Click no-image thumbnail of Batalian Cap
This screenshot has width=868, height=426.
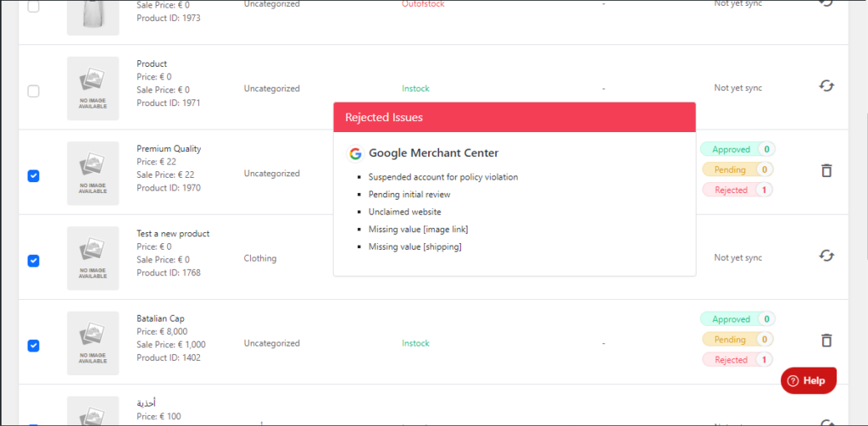(x=93, y=343)
